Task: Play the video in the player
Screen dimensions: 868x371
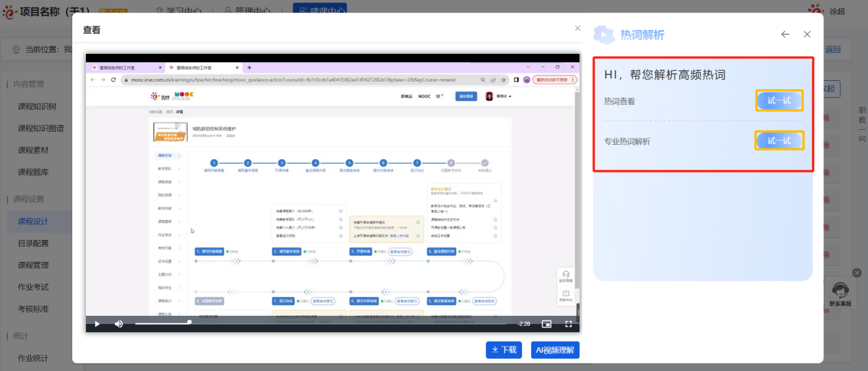Action: (x=97, y=324)
